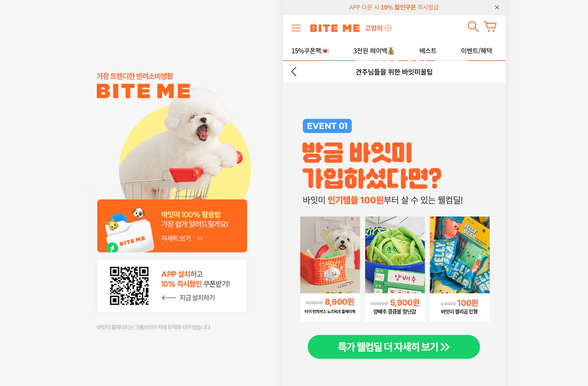Open the hamburger menu icon
The image size is (588, 386).
(296, 28)
